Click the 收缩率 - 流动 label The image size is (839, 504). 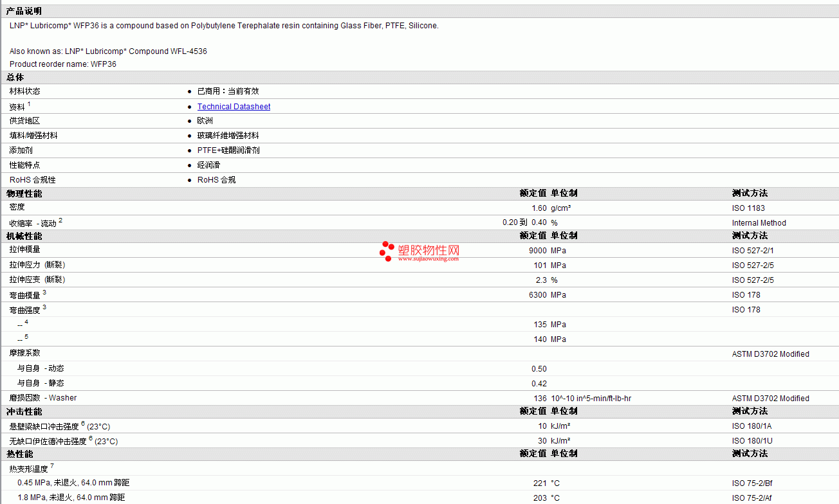[33, 223]
